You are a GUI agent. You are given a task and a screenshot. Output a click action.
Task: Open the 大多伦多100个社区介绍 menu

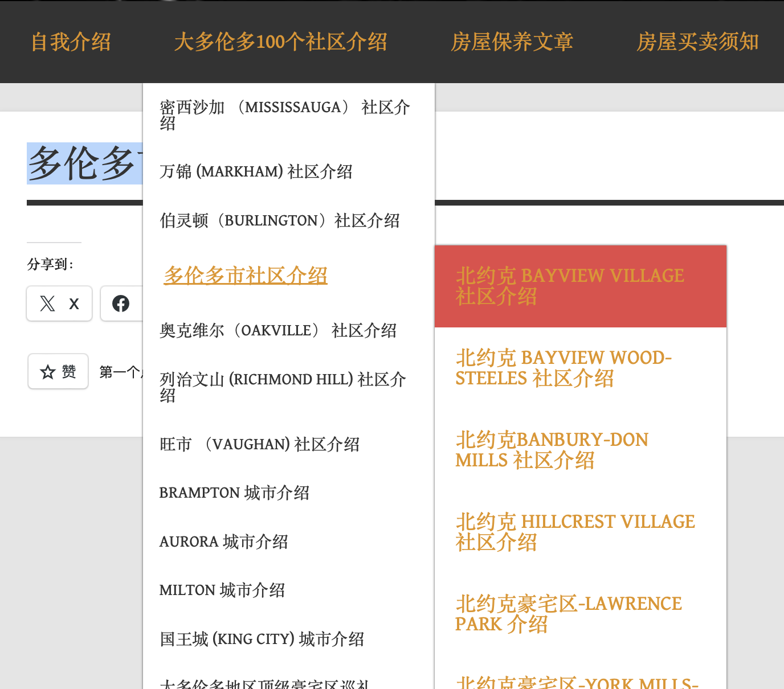pos(280,42)
